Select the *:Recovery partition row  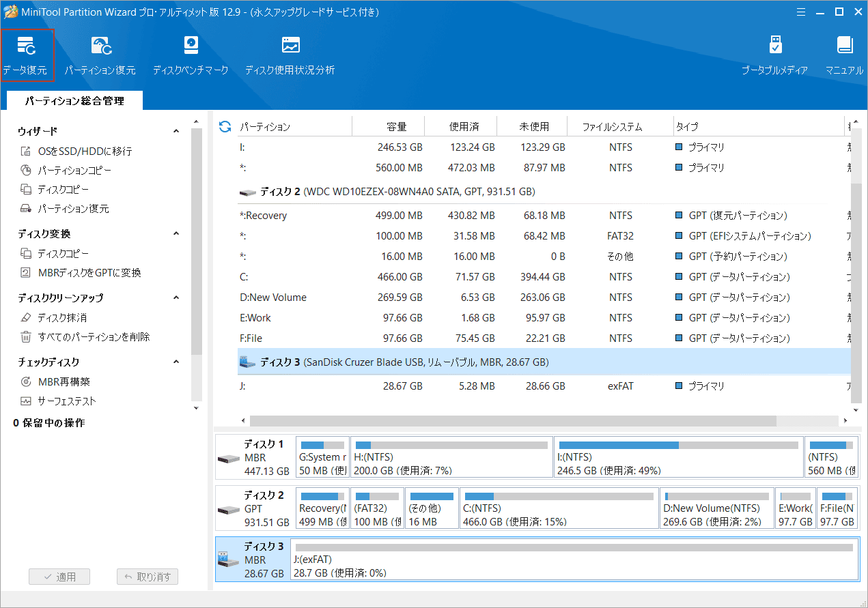tap(544, 216)
